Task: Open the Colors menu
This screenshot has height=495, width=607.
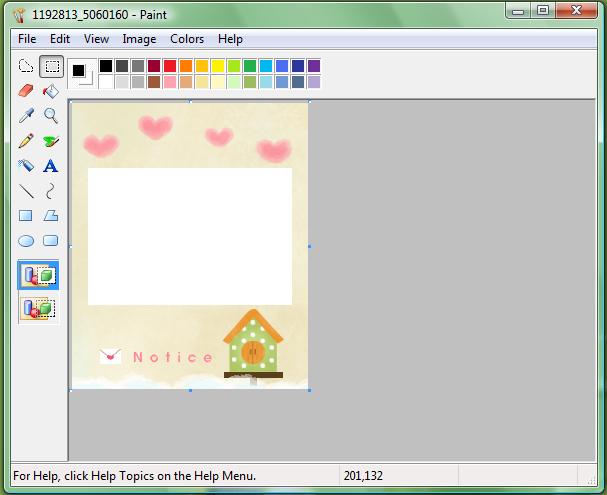Action: 187,39
